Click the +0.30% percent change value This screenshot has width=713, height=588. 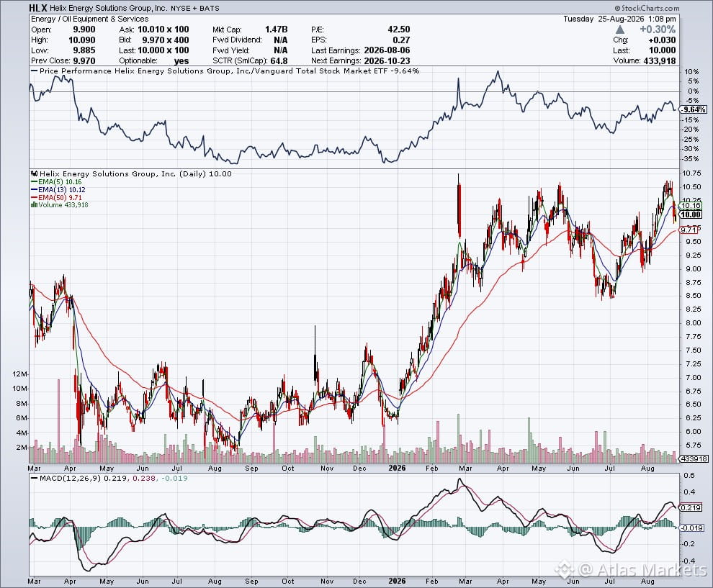tap(658, 30)
